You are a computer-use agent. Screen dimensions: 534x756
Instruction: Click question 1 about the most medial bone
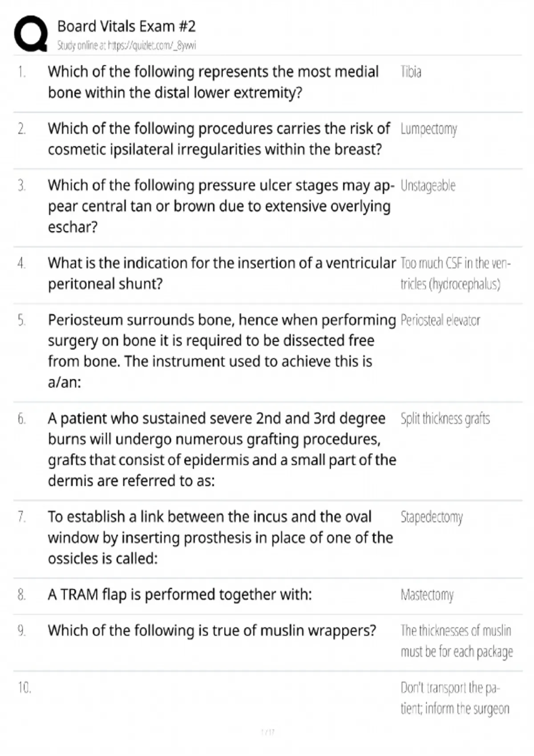coord(213,82)
